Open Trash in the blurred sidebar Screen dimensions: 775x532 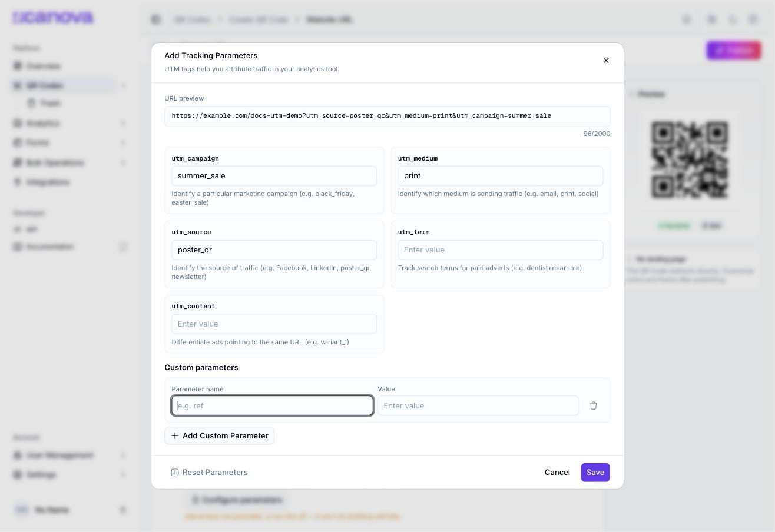coord(50,103)
